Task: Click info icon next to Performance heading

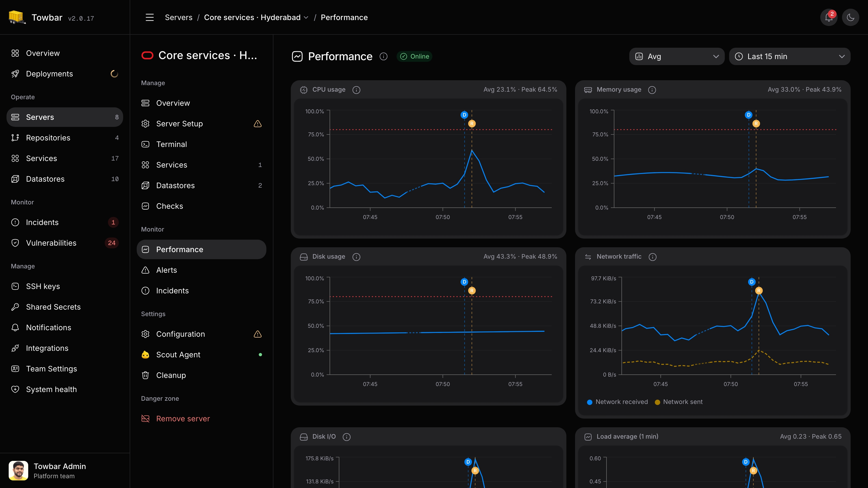Action: (x=384, y=56)
